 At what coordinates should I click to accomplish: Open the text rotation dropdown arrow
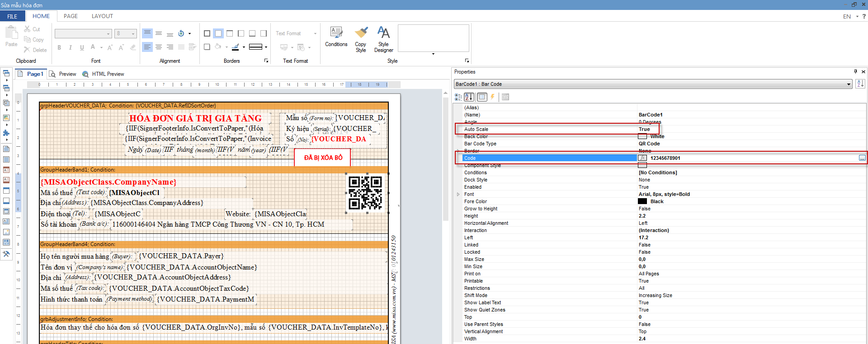click(x=189, y=33)
